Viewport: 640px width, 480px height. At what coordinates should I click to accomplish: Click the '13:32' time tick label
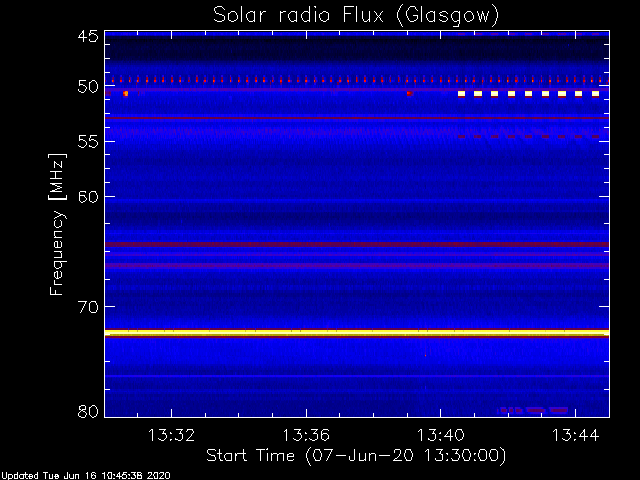(171, 436)
